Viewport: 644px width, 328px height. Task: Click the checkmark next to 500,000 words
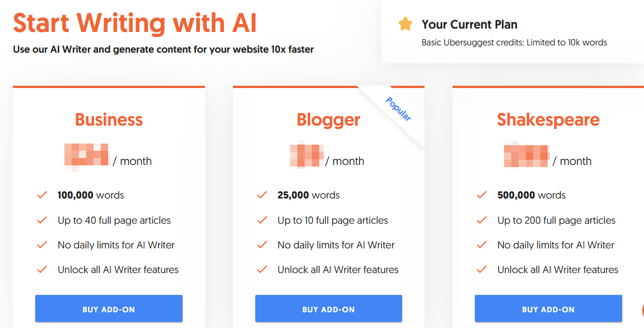click(x=482, y=195)
